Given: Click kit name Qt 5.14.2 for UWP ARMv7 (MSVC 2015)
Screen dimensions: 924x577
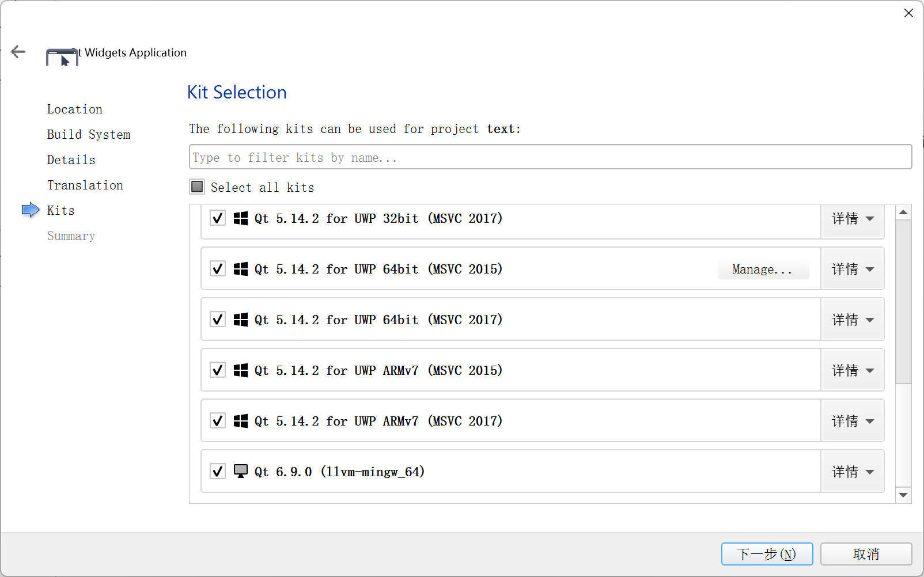Looking at the screenshot, I should pos(378,370).
